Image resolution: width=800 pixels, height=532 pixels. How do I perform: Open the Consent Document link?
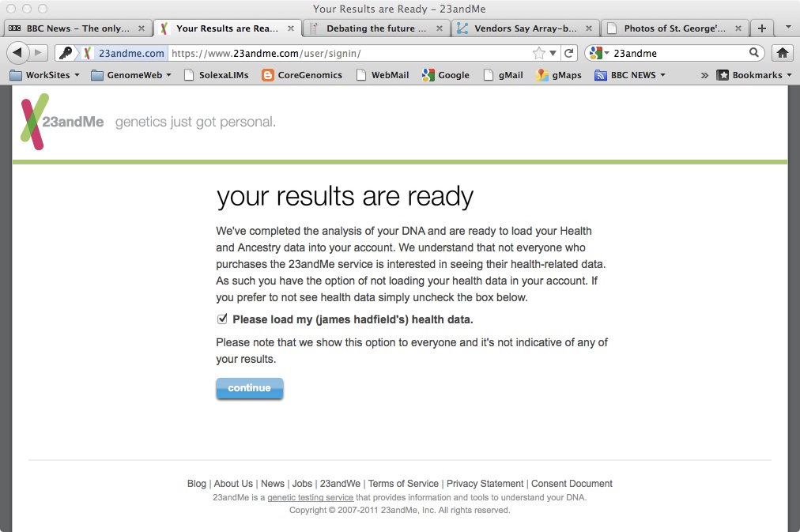coord(572,483)
